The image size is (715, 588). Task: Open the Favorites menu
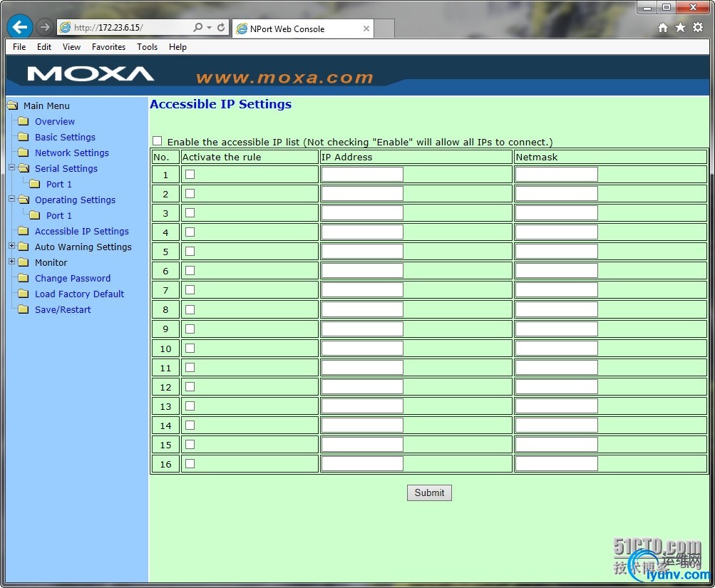pos(108,47)
